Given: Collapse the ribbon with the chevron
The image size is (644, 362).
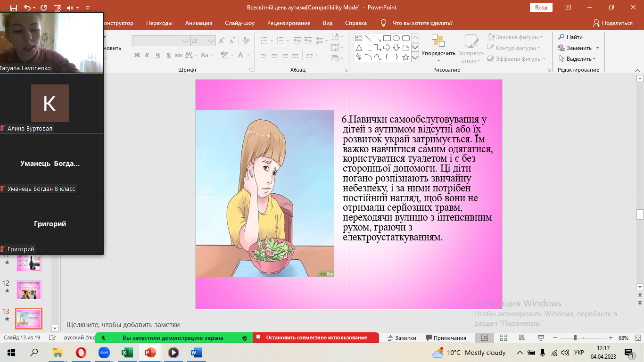Looking at the screenshot, I should (x=638, y=70).
